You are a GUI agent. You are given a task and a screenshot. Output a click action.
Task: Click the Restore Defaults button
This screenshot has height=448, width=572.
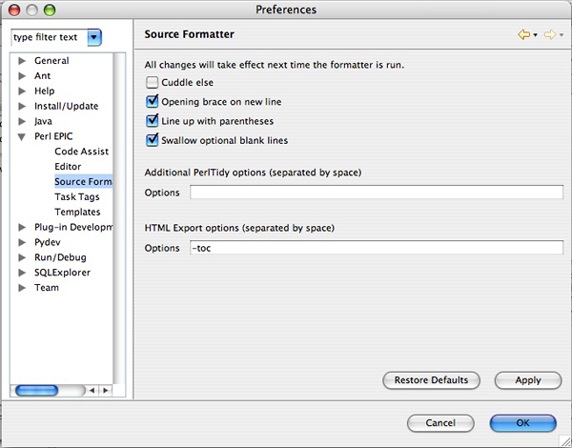click(431, 381)
